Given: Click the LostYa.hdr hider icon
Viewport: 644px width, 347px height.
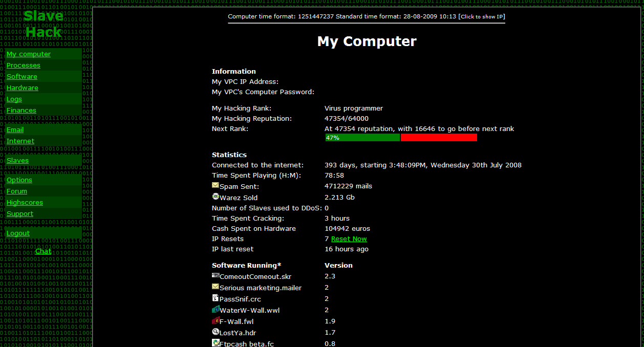Looking at the screenshot, I should (215, 332).
